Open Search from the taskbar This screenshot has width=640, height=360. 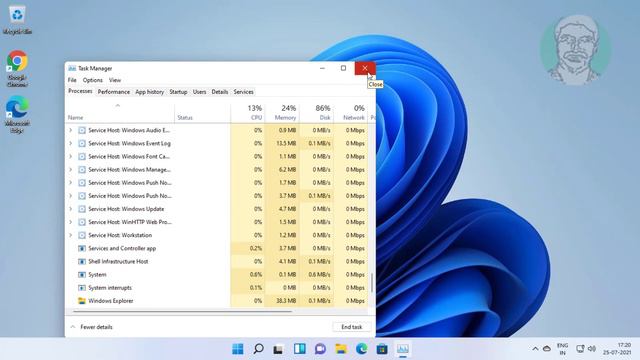click(258, 349)
